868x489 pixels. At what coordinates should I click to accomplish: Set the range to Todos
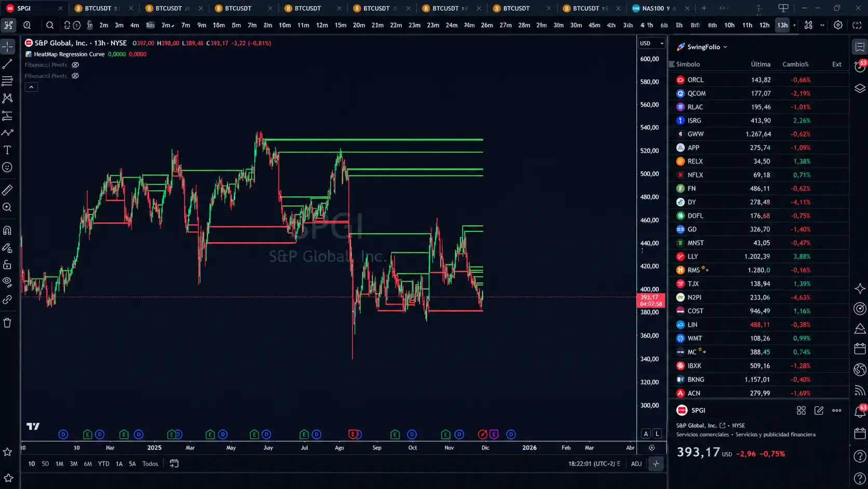click(x=150, y=464)
